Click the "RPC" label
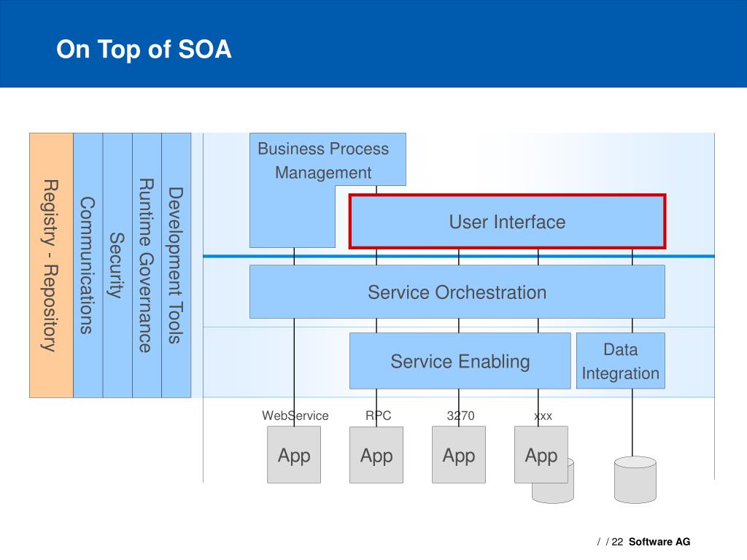747x560 pixels. click(379, 416)
